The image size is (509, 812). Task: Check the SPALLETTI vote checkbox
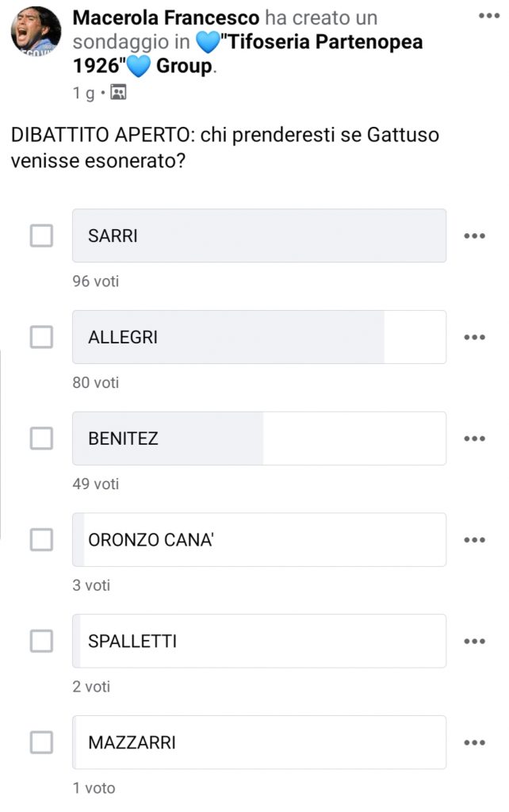[x=40, y=641]
